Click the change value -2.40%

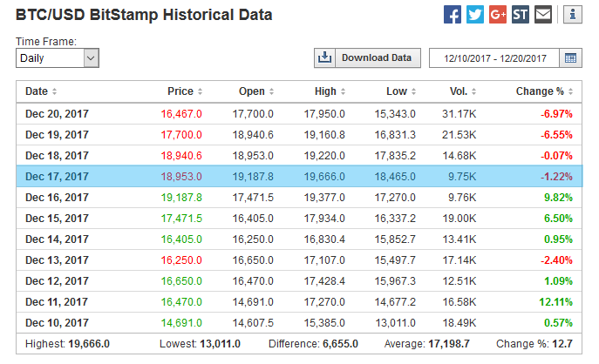coord(556,260)
